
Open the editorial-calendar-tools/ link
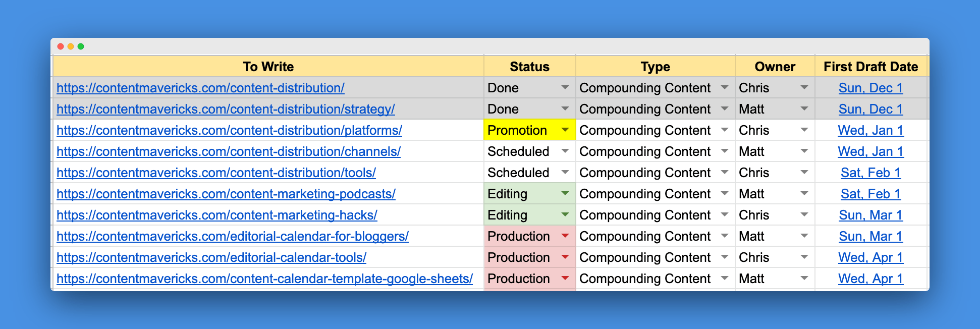pyautogui.click(x=211, y=257)
